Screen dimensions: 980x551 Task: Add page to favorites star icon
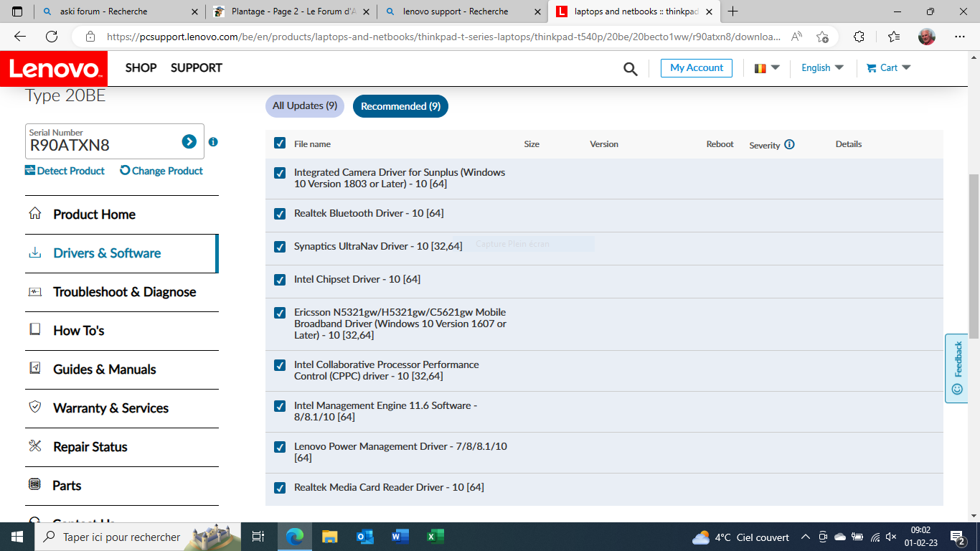[x=822, y=37]
